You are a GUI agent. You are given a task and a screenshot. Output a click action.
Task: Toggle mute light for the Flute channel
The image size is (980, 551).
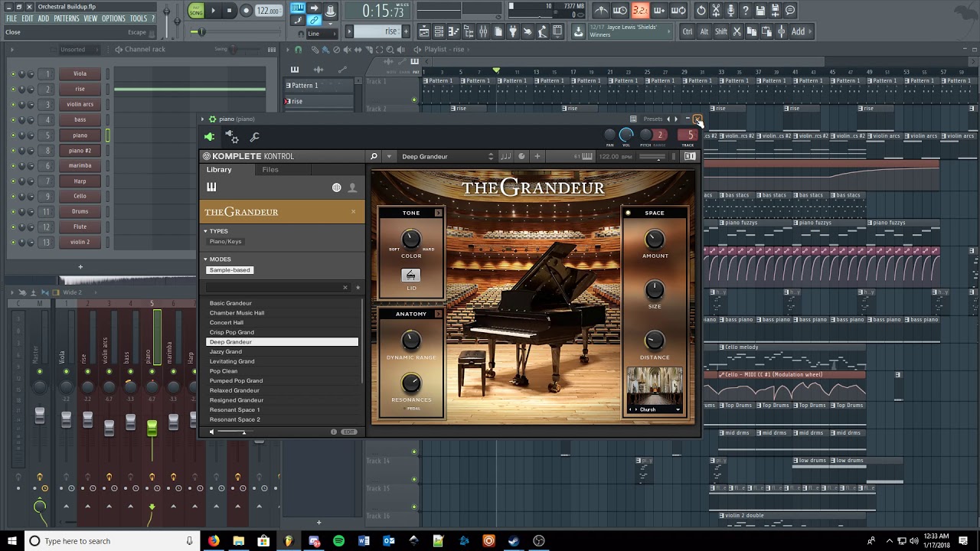pyautogui.click(x=12, y=227)
